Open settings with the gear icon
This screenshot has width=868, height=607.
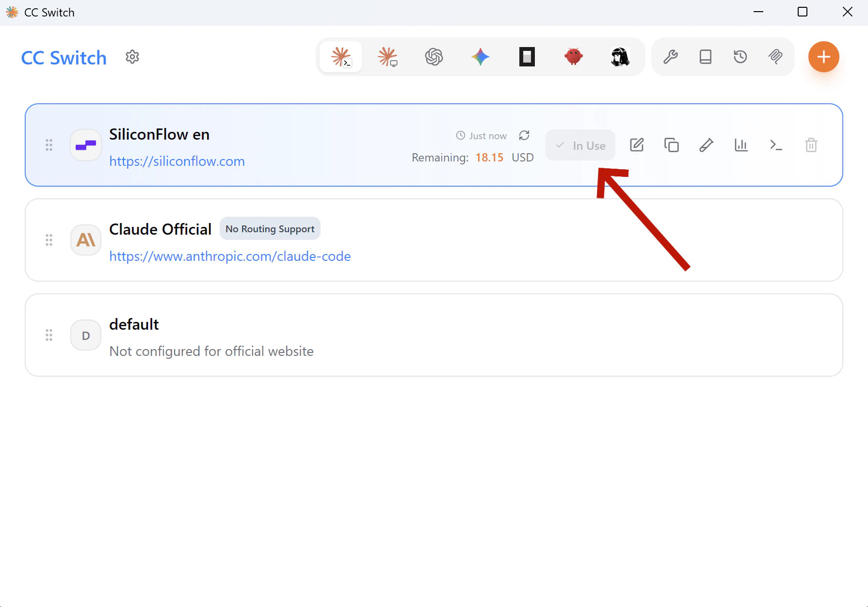pyautogui.click(x=132, y=57)
